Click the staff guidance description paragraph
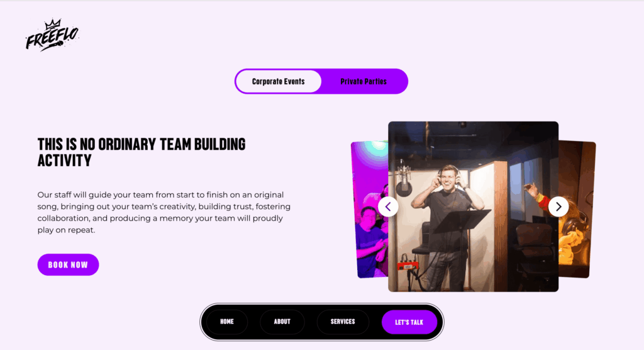Viewport: 644px width, 350px height. (x=164, y=212)
